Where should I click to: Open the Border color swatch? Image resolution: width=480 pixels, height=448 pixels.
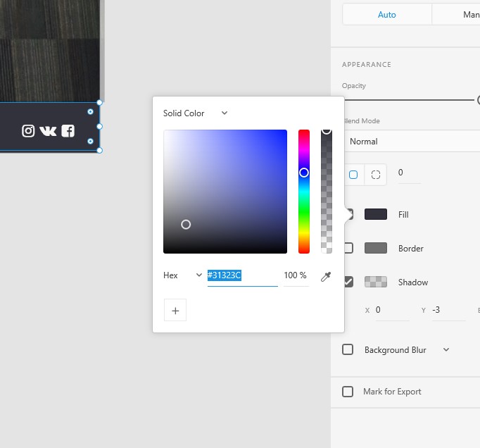376,248
